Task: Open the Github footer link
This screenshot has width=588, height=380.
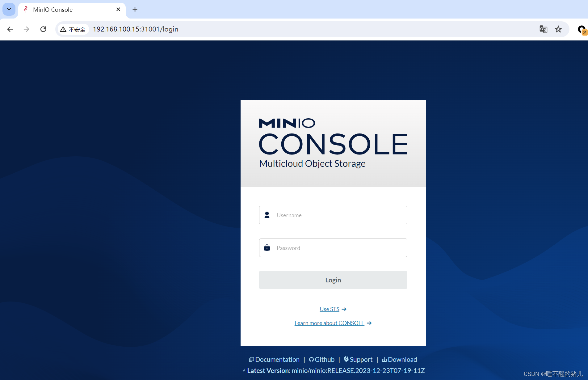Action: point(321,359)
